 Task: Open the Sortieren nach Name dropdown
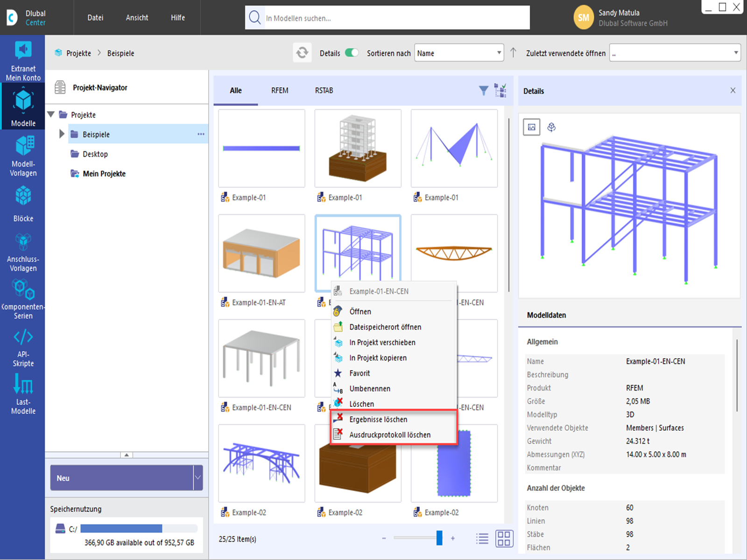pos(459,53)
